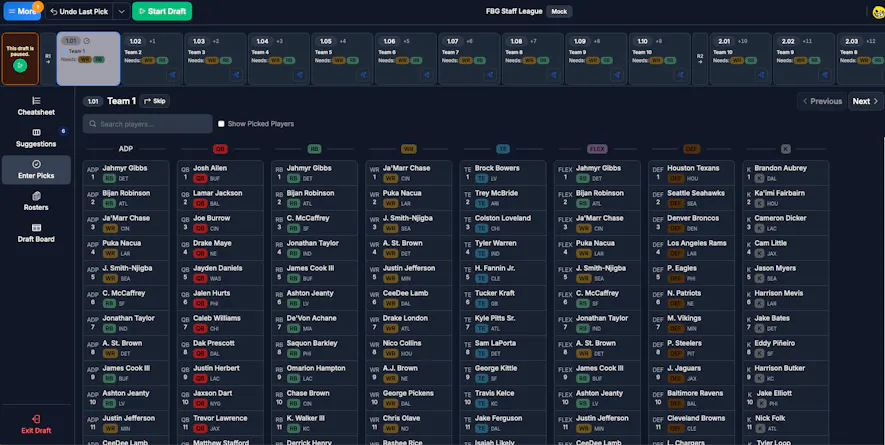Click the trade icon on pick 2.01
This screenshot has width=885, height=445.
click(761, 75)
